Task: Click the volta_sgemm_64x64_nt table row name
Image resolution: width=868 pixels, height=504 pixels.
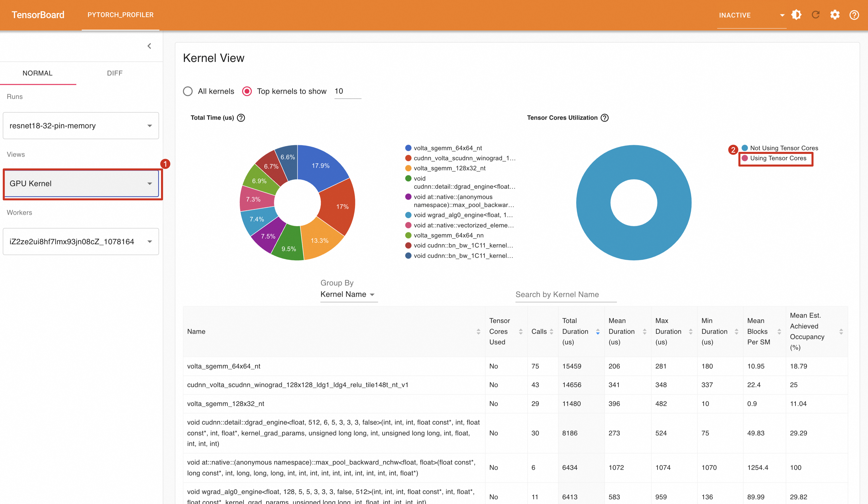Action: [224, 366]
